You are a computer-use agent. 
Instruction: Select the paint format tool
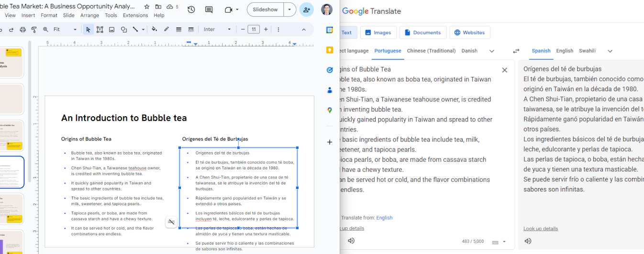pyautogui.click(x=34, y=30)
